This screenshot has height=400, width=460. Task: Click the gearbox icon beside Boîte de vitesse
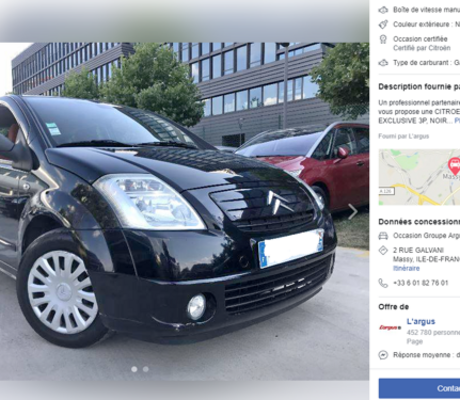[x=383, y=10]
